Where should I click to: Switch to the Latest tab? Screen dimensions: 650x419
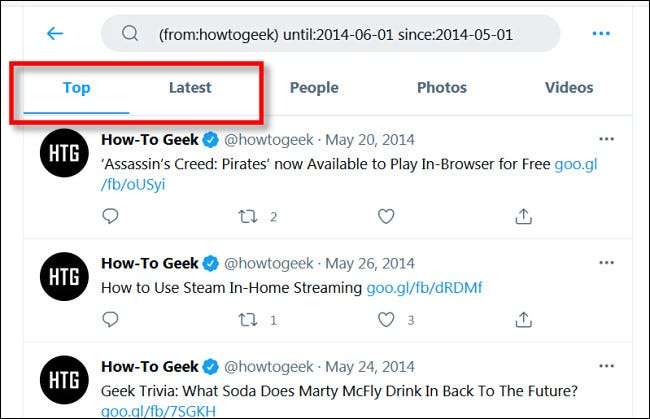pos(190,88)
